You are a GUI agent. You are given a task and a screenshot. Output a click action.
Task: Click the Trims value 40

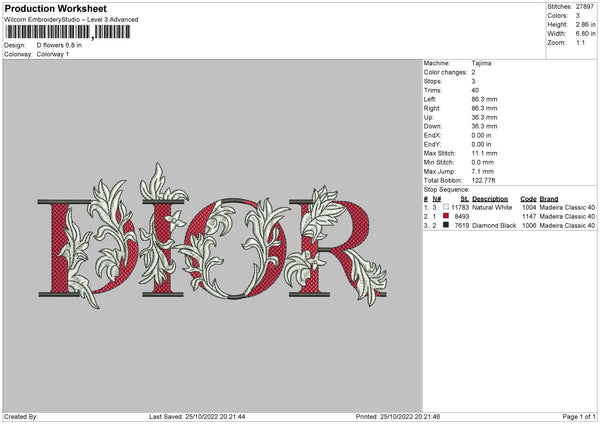pos(475,90)
